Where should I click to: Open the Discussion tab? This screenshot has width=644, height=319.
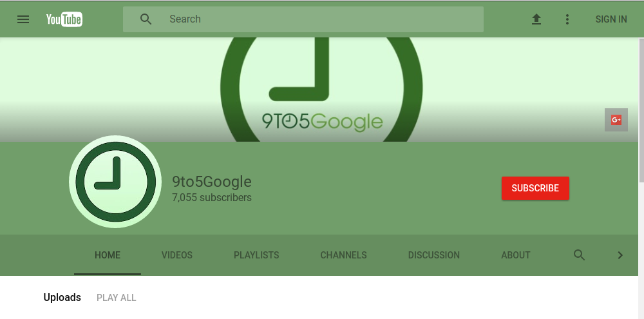(434, 255)
